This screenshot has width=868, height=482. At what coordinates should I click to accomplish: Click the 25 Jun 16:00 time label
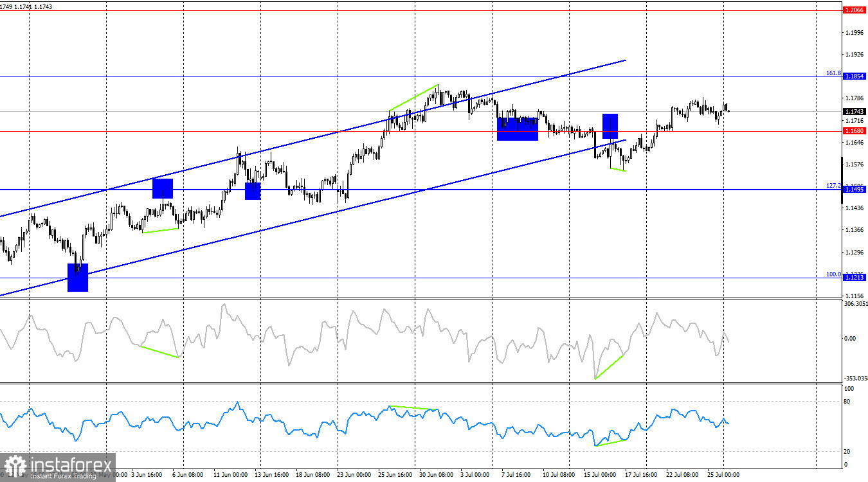(x=396, y=475)
